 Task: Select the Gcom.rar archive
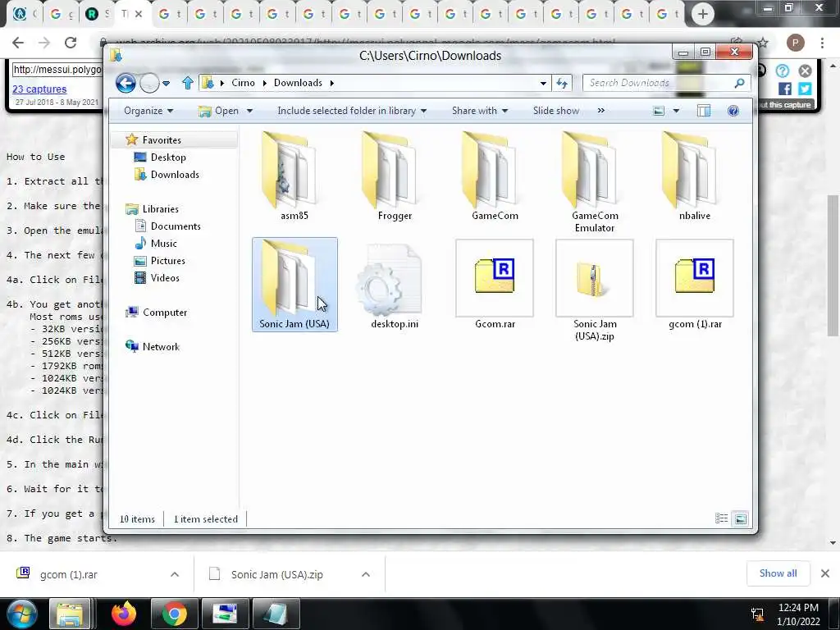495,285
